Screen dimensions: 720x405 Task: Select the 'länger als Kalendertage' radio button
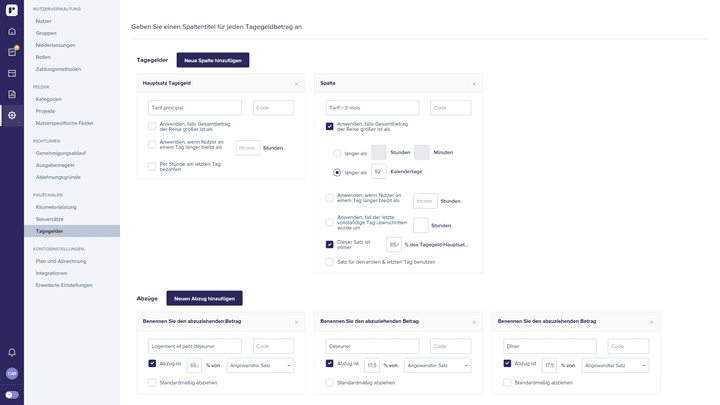337,172
